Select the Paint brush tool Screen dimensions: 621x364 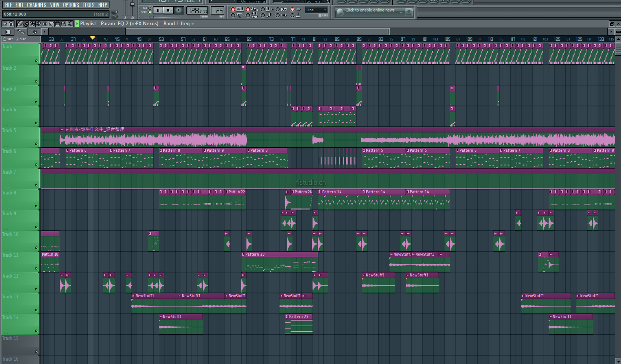pos(26,24)
